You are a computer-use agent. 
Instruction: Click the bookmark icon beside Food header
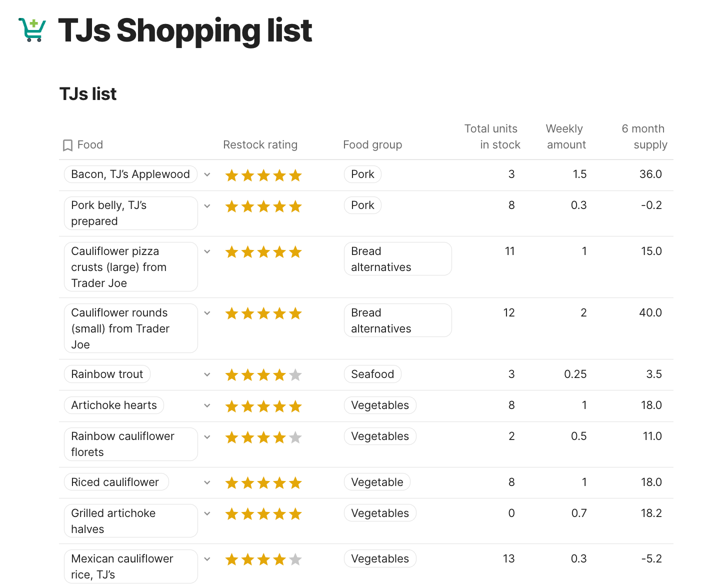(67, 145)
